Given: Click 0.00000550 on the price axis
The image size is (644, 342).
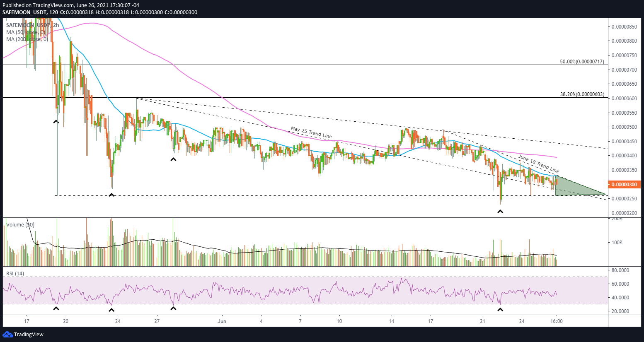Looking at the screenshot, I should pos(624,113).
